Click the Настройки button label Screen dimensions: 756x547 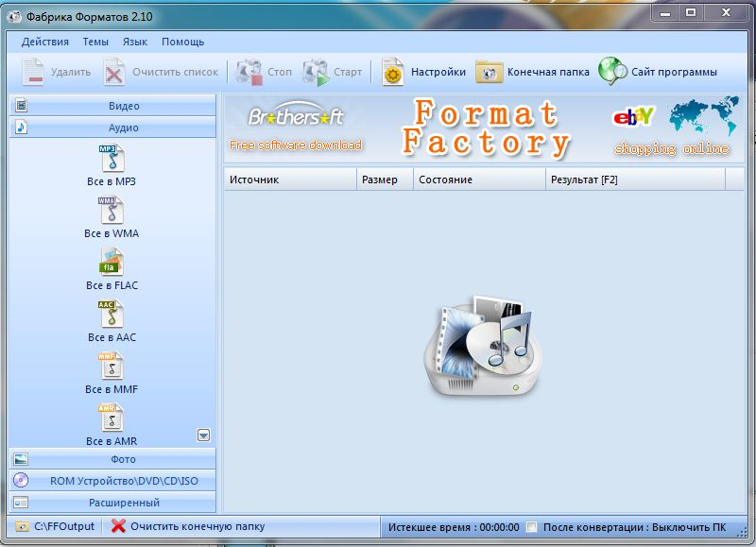(x=438, y=73)
